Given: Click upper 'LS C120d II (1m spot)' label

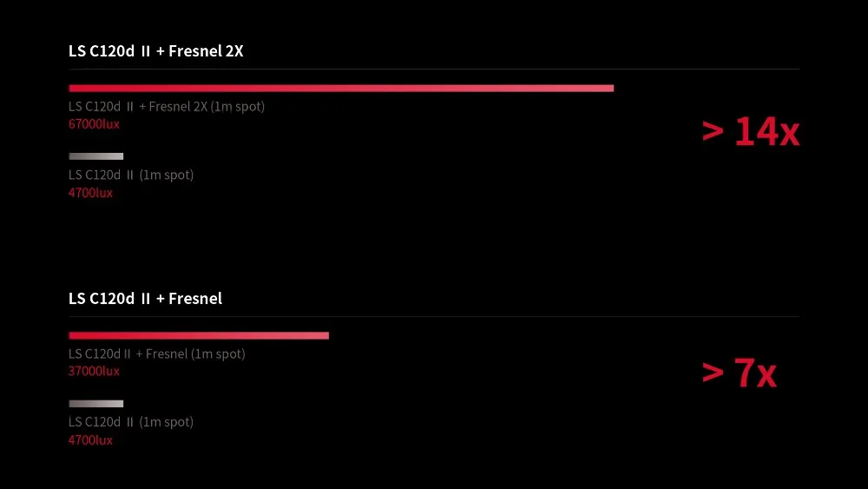Looking at the screenshot, I should 131,175.
